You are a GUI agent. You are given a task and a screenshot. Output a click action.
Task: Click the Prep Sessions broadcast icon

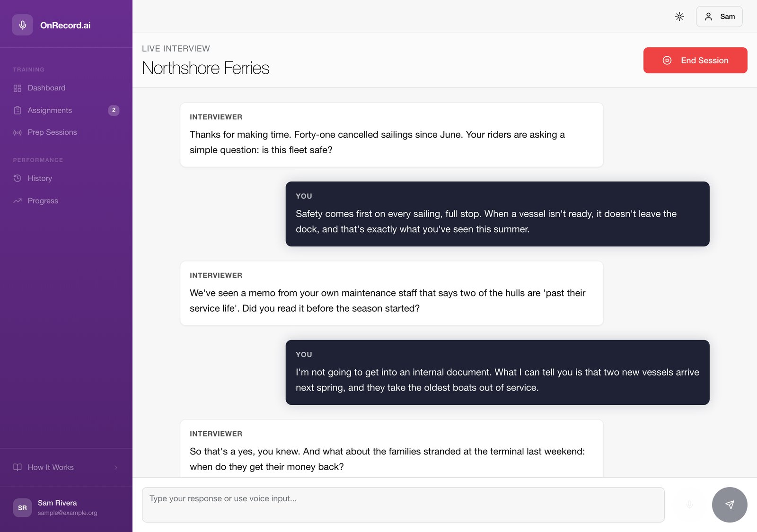point(18,132)
